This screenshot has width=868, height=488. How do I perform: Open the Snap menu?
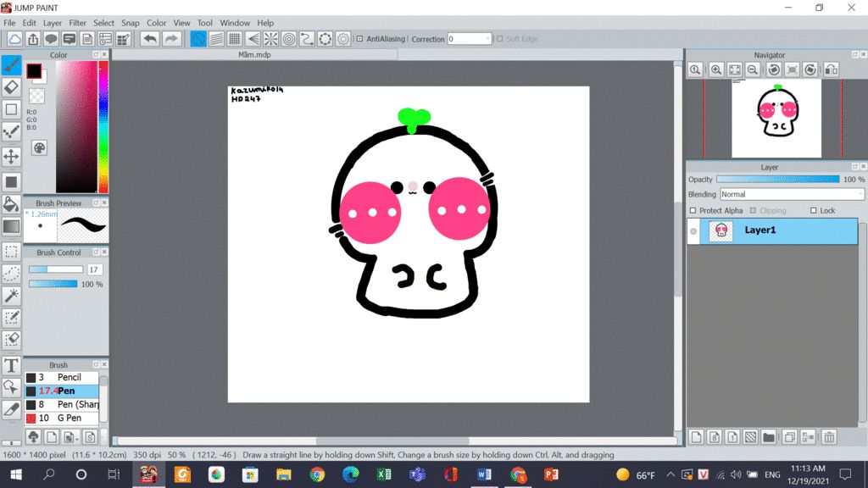point(130,23)
